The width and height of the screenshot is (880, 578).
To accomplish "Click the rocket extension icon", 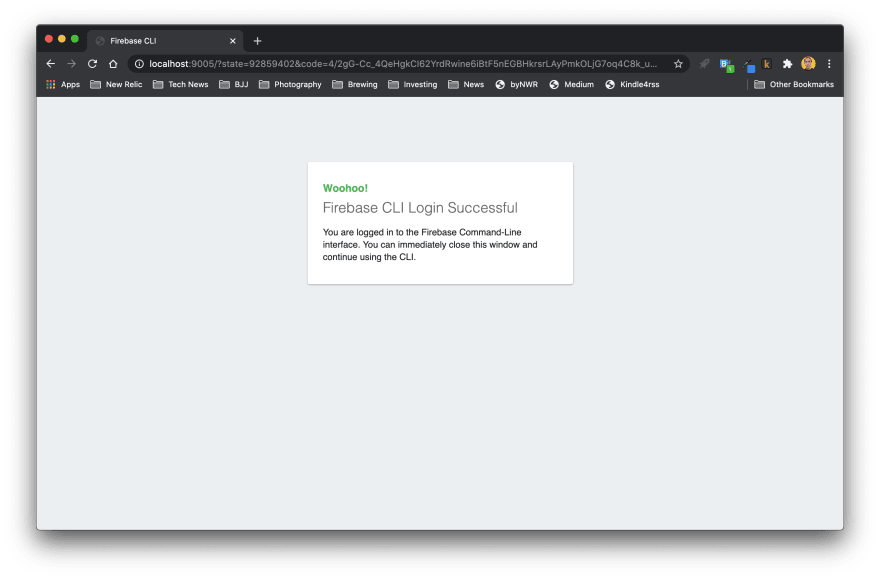I will tap(705, 64).
